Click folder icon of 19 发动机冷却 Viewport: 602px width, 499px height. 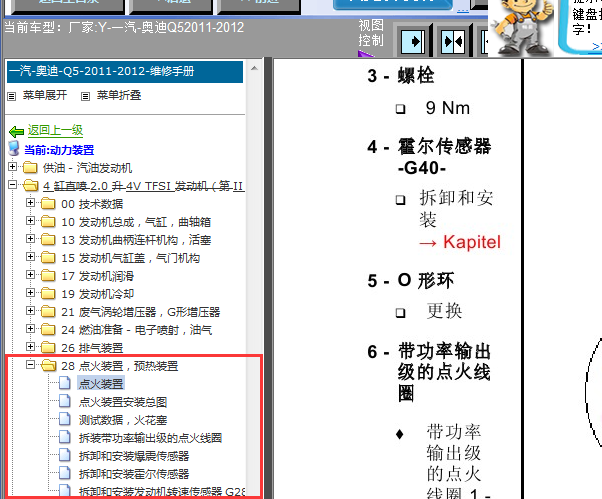(x=48, y=294)
